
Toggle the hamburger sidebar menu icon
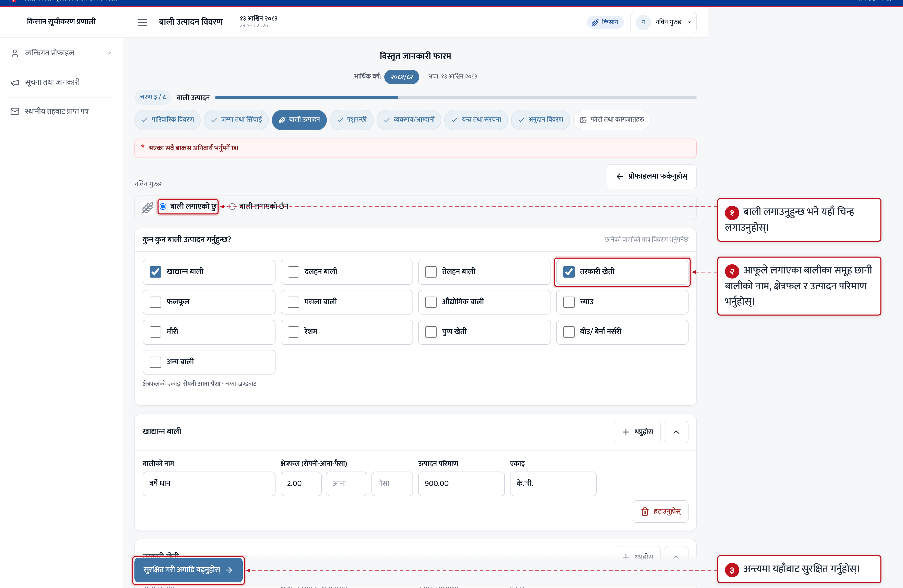(142, 22)
